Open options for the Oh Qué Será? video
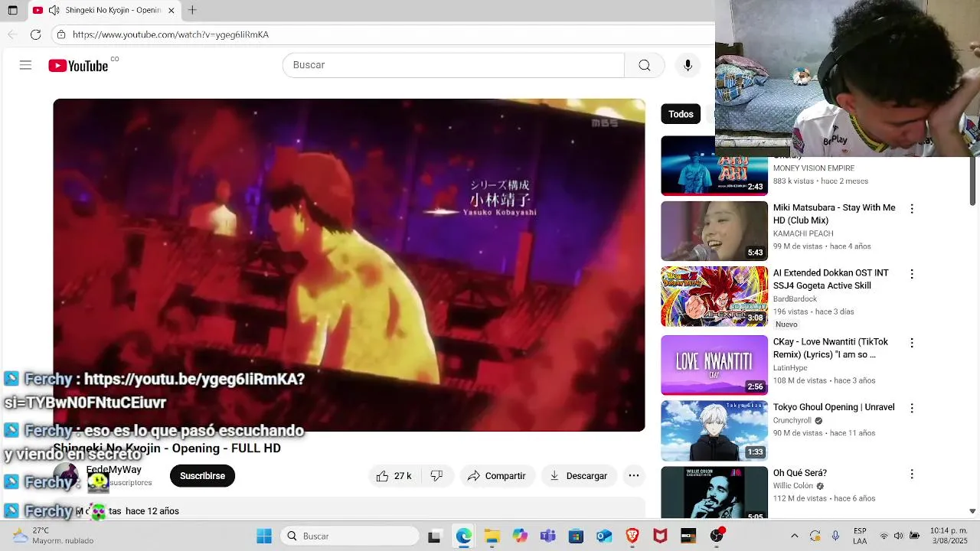980x551 pixels. tap(912, 474)
